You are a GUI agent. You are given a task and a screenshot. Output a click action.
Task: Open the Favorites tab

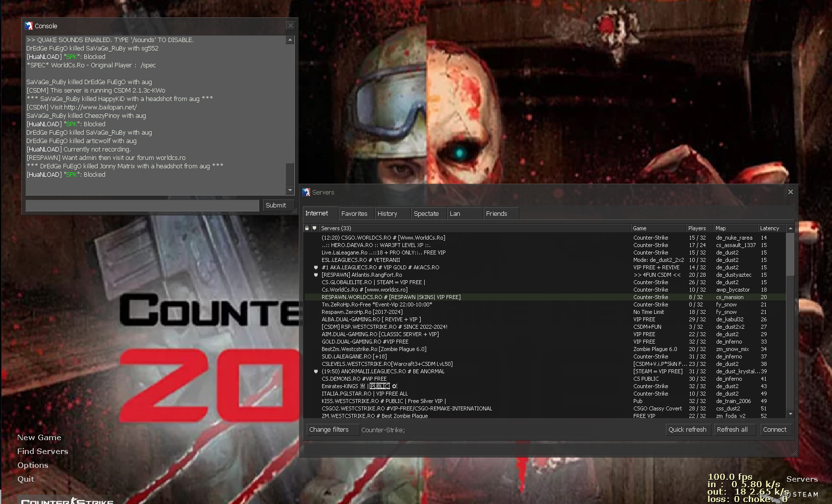pos(356,214)
